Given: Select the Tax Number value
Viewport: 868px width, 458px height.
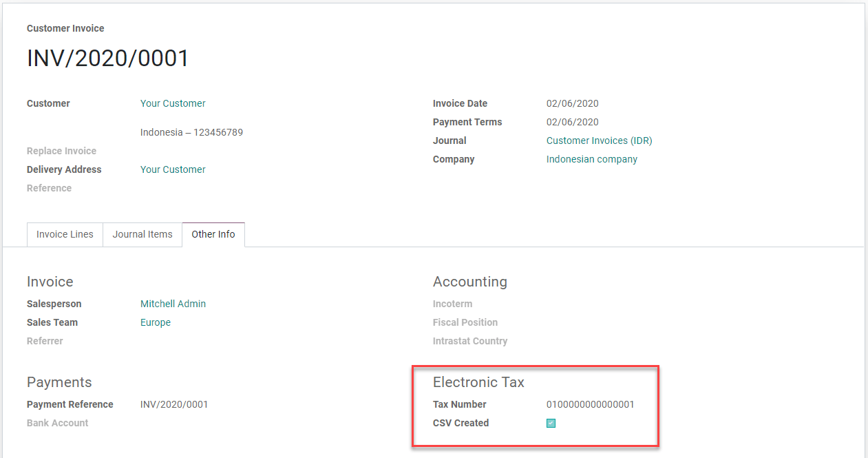Looking at the screenshot, I should (x=590, y=404).
